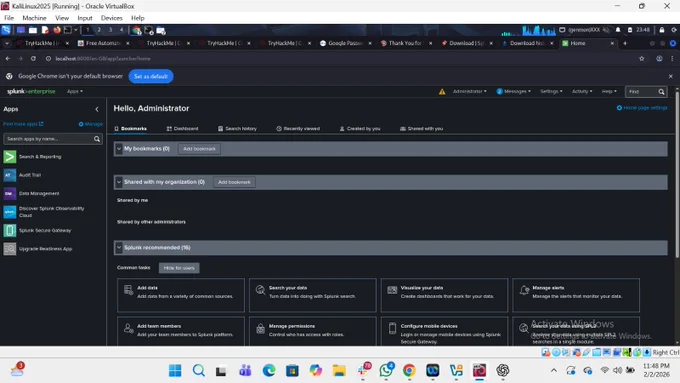Go back with the browser back arrow
Screen dimensions: 680x383
point(8,59)
